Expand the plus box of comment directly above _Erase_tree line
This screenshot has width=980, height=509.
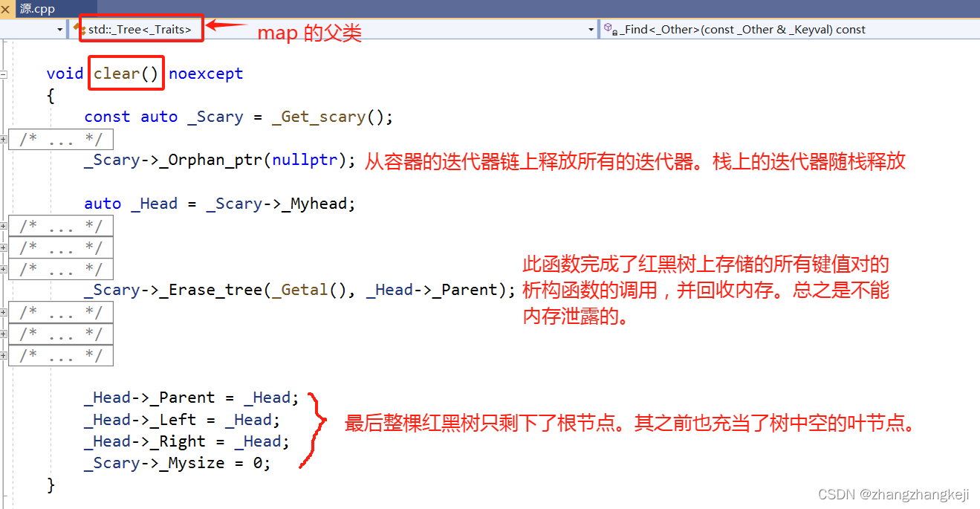tap(4, 269)
